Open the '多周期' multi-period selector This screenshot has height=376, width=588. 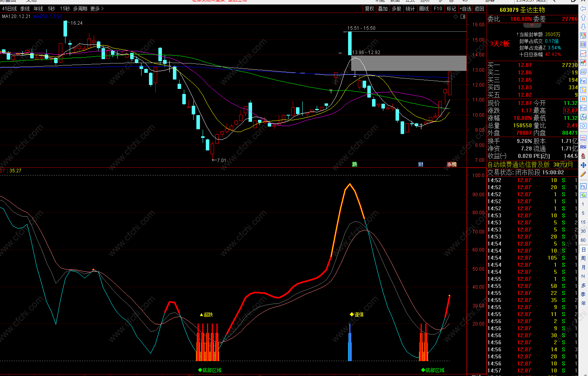tap(80, 9)
